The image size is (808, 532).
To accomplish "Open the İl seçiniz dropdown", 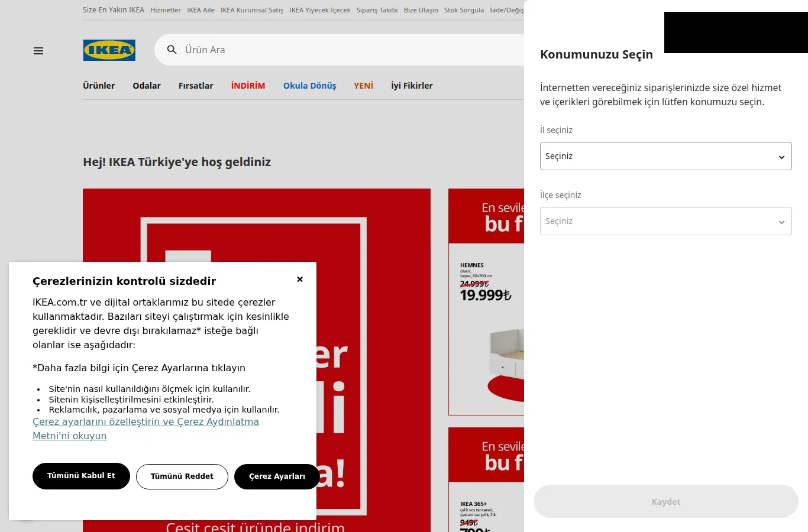I will click(x=665, y=156).
